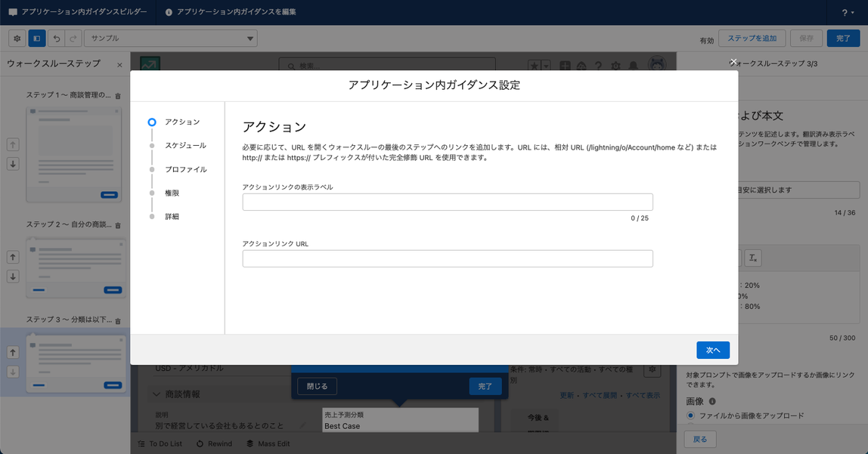868x454 pixels.
Task: Select the step 1 thumbnail preview
Action: point(73,154)
